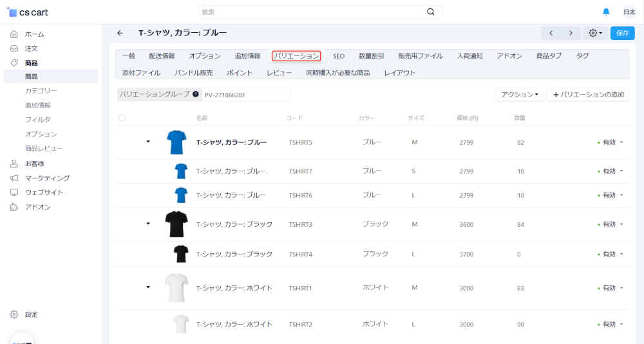This screenshot has width=644, height=344.
Task: Click the 注文 inbox icon in sidebar
Action: point(14,48)
